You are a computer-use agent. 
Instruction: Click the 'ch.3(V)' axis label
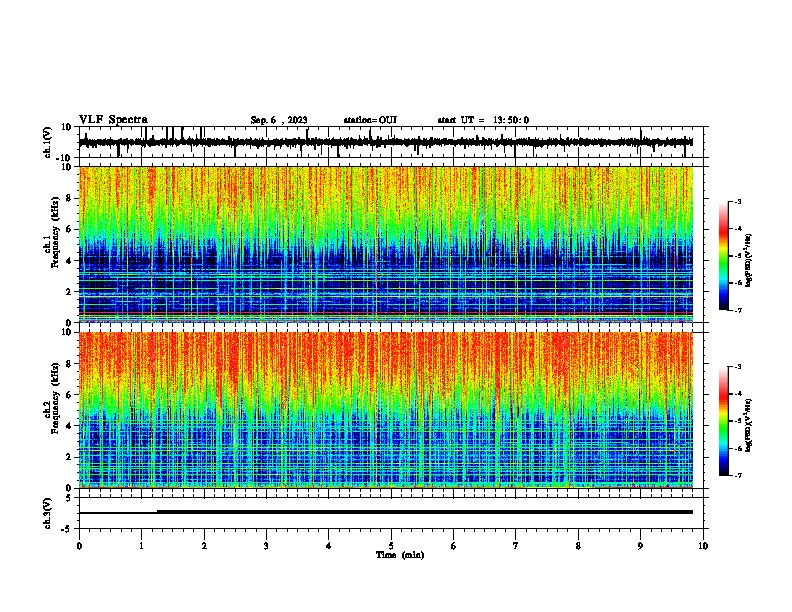point(48,513)
